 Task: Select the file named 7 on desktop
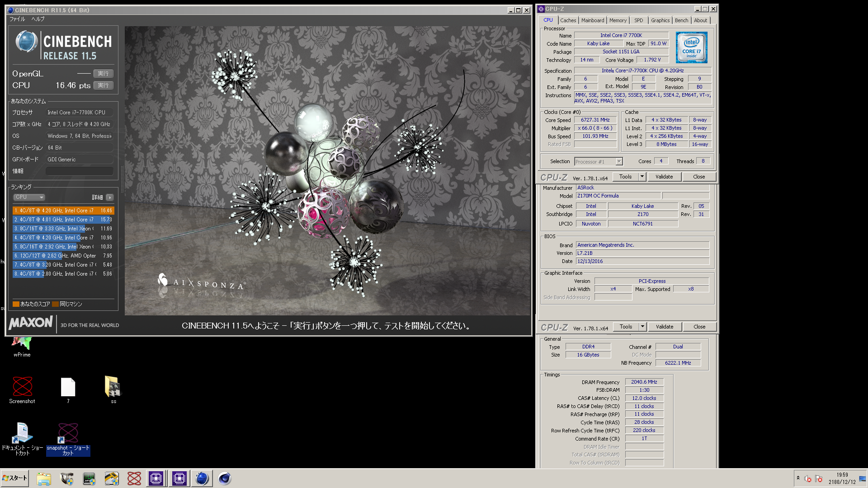point(68,390)
